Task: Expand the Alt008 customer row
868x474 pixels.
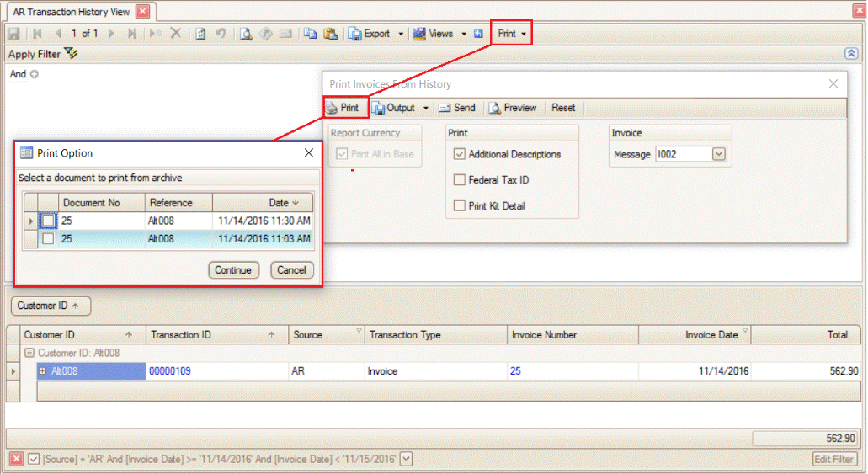Action: (43, 371)
